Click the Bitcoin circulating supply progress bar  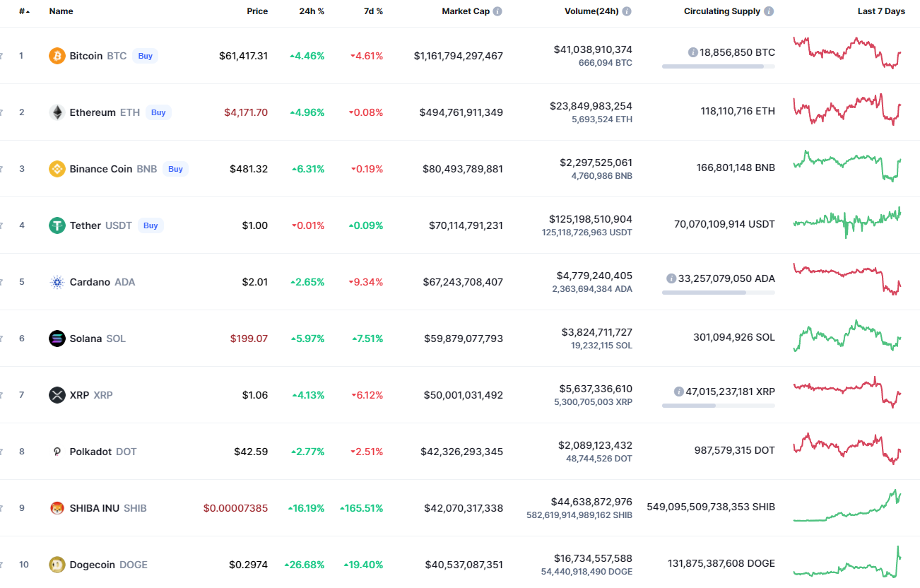point(719,66)
